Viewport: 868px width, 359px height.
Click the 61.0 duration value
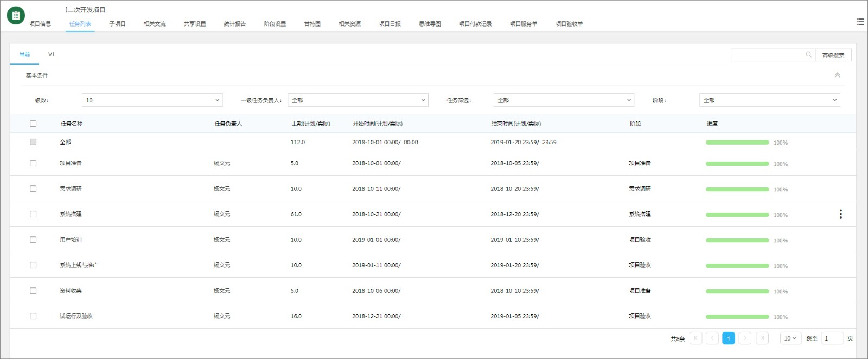coord(296,214)
